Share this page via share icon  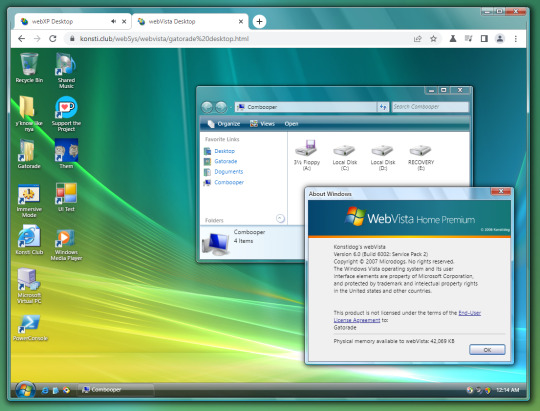point(417,39)
